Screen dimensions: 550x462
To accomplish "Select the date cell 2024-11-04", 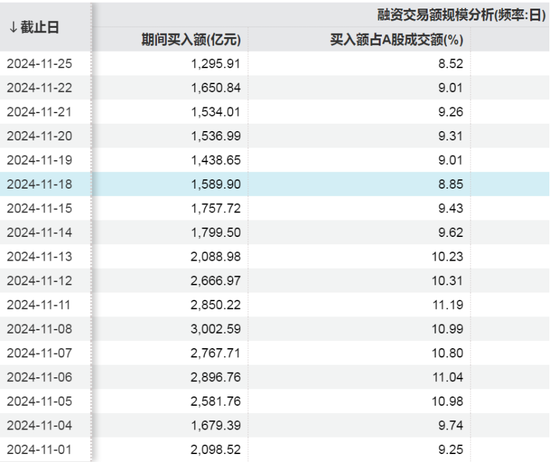I will coord(39,426).
